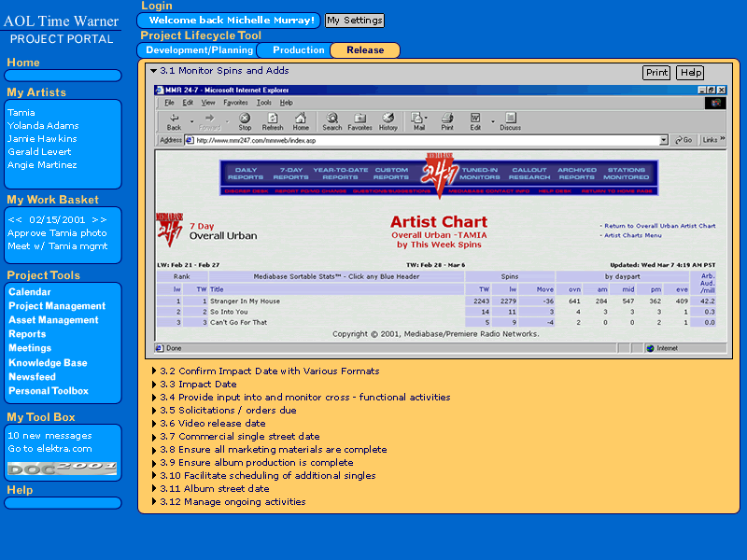Collapse the 3.1 Monitor Spins and Adds section

tap(153, 71)
